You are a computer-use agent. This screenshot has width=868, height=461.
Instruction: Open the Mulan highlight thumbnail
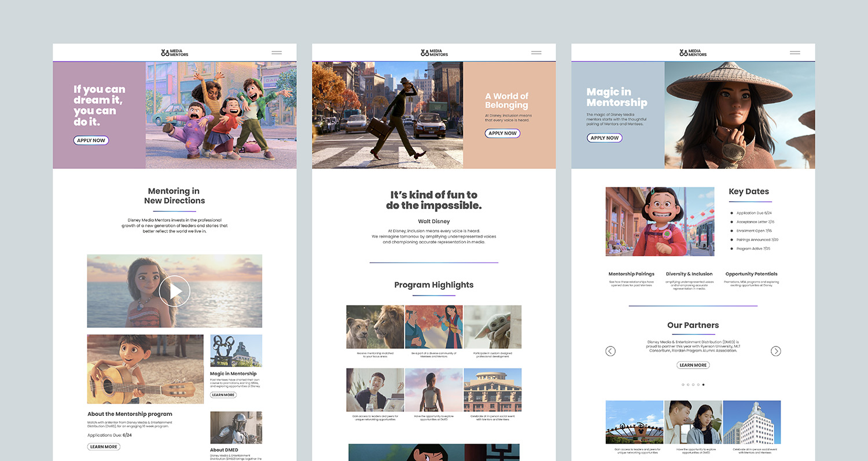pos(434,327)
